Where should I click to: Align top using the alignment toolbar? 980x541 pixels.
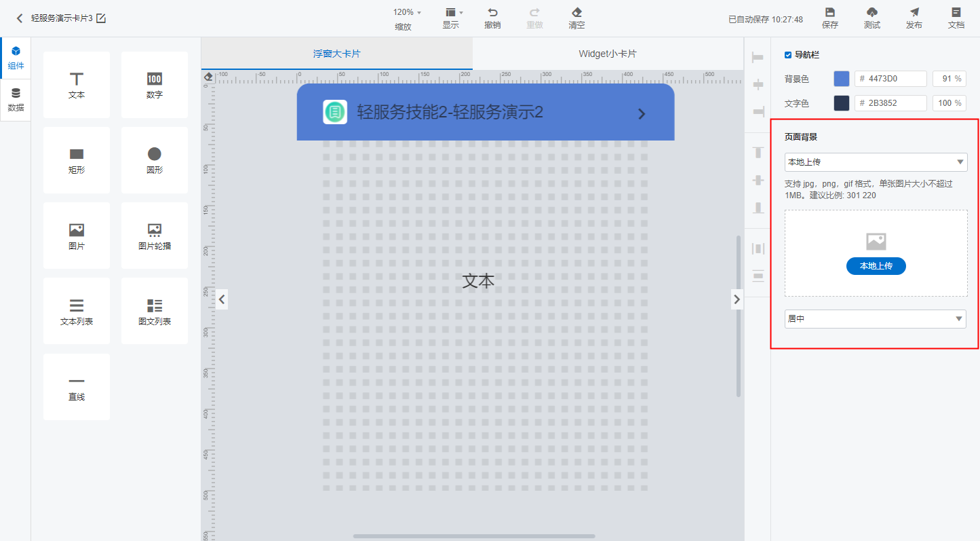click(758, 153)
